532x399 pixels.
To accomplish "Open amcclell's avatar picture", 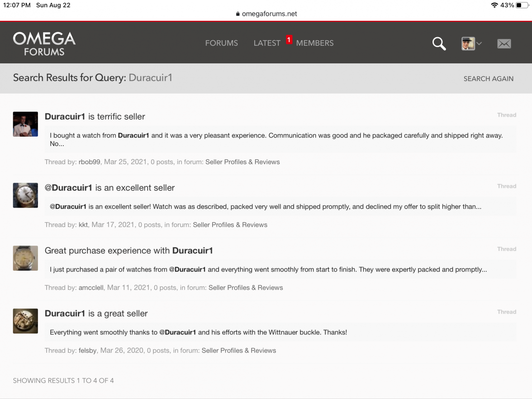I will (25, 258).
